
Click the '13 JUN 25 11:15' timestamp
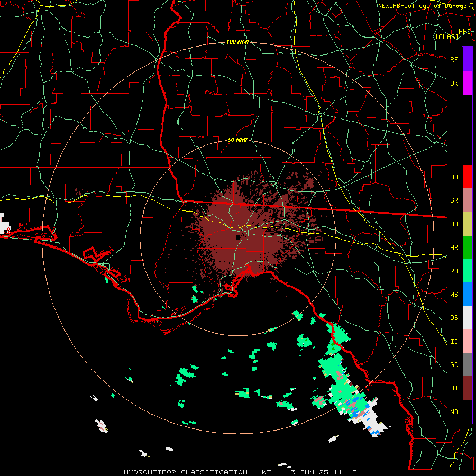pyautogui.click(x=323, y=472)
